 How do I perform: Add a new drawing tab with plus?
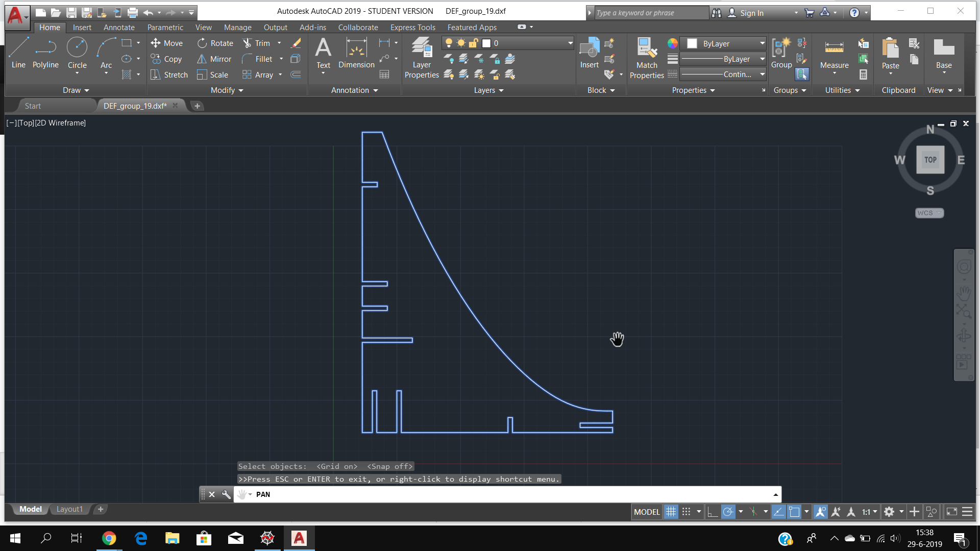(x=197, y=106)
